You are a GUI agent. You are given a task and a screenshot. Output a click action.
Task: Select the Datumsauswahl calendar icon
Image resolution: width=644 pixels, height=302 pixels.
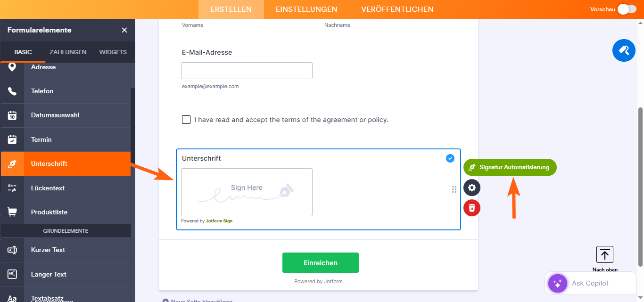coord(12,115)
